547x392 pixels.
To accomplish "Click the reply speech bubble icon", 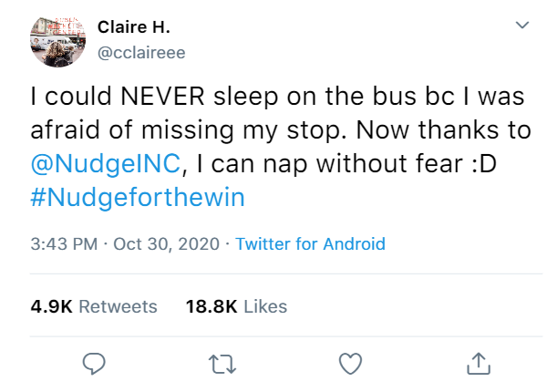I will 94,364.
